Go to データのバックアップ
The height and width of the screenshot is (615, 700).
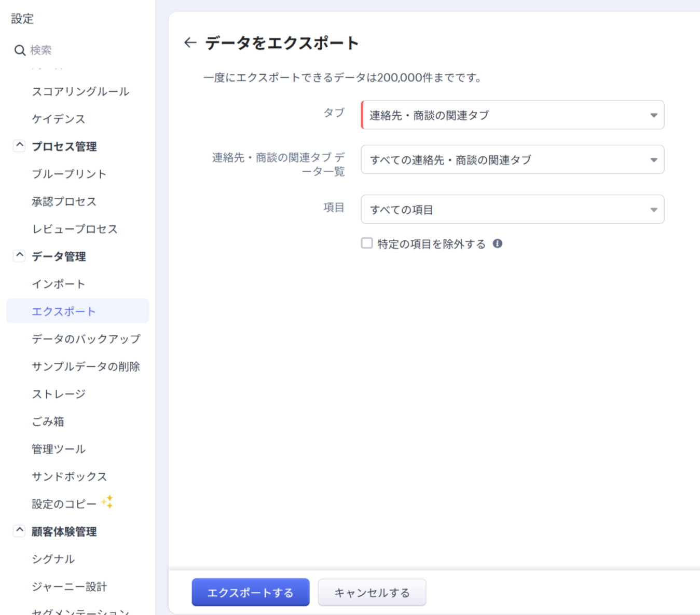pos(86,339)
